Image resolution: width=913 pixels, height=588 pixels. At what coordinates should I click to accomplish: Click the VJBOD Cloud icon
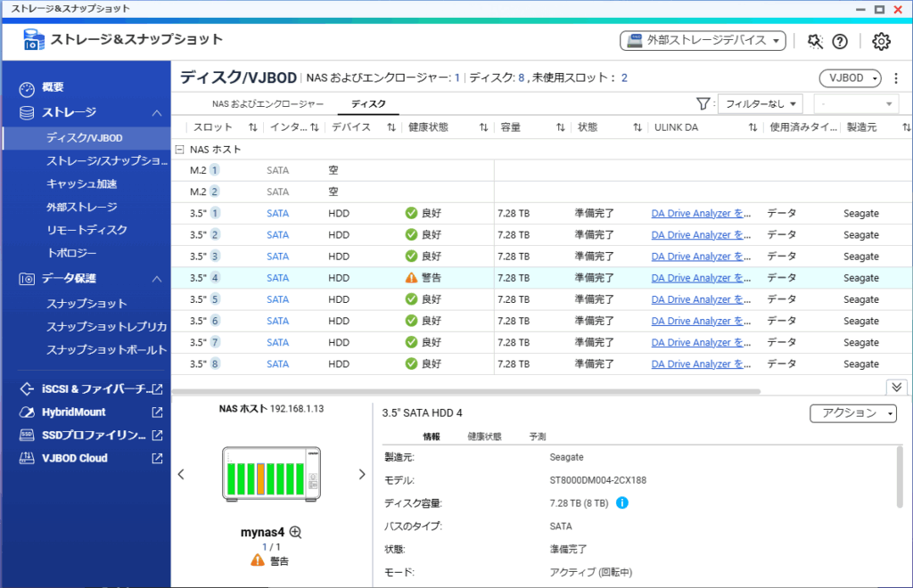click(x=27, y=458)
